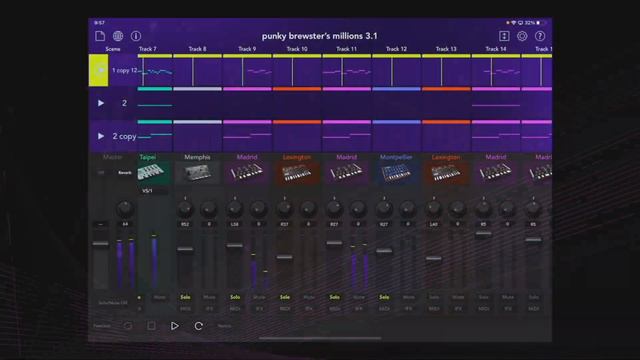This screenshot has width=640, height=360.
Task: Click the Track 10 Lexington volume fader
Action: click(284, 257)
